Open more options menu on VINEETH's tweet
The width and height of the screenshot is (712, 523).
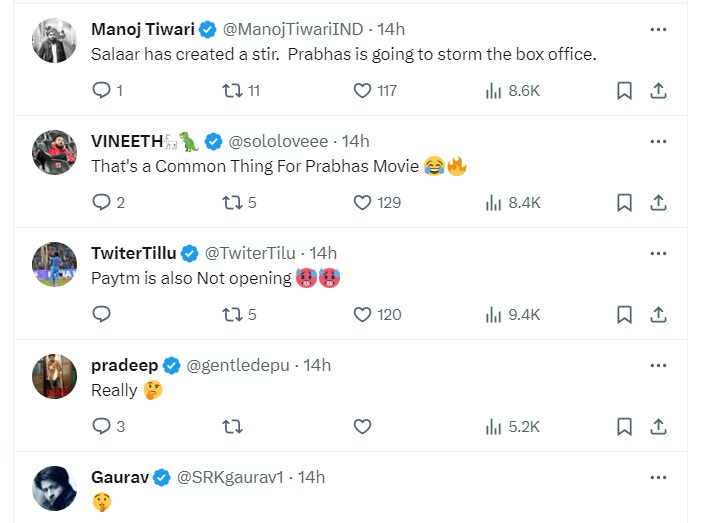[658, 141]
